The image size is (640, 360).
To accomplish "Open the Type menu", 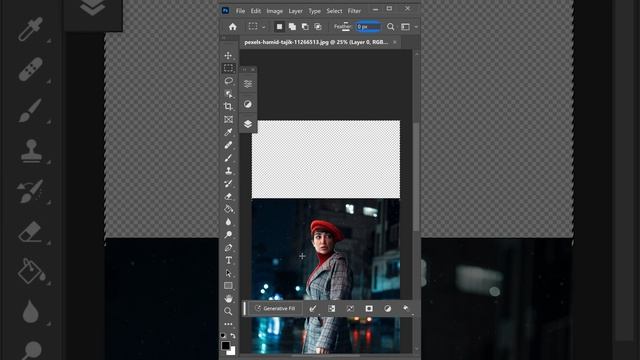I will [314, 11].
